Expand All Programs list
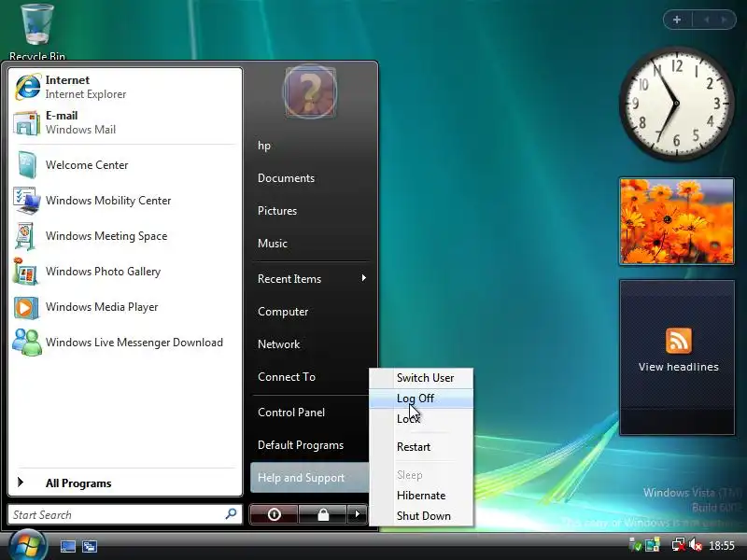 125,483
